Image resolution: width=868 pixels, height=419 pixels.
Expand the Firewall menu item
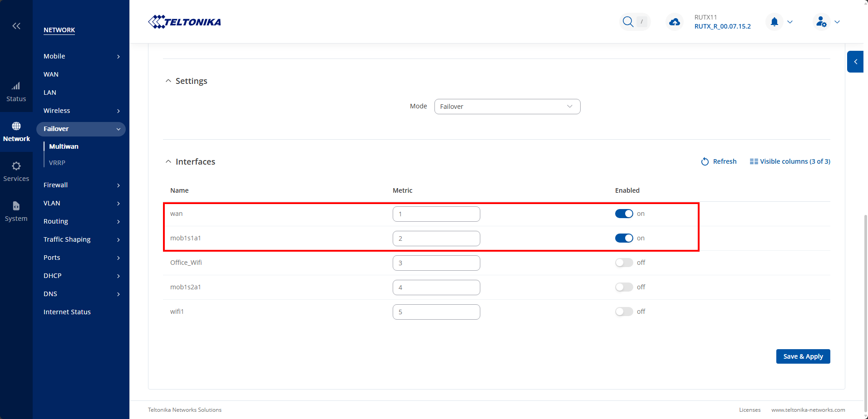coord(81,185)
